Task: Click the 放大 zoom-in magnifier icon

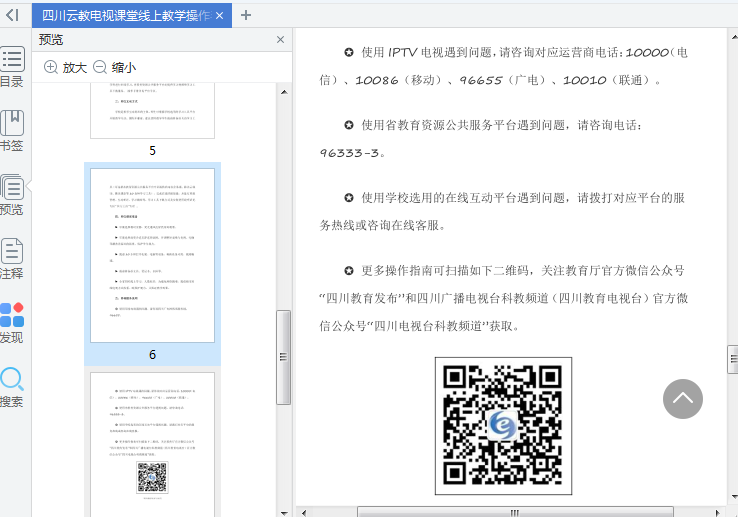Action: point(50,67)
